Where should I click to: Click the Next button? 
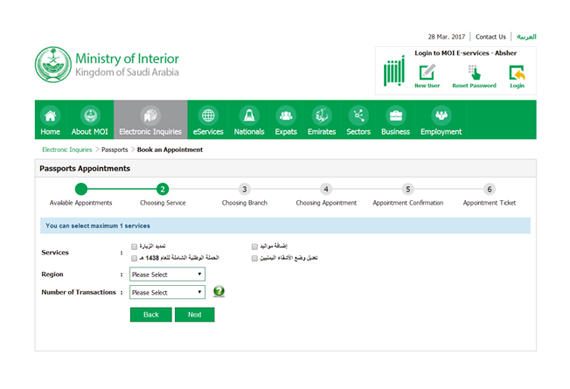click(x=194, y=314)
